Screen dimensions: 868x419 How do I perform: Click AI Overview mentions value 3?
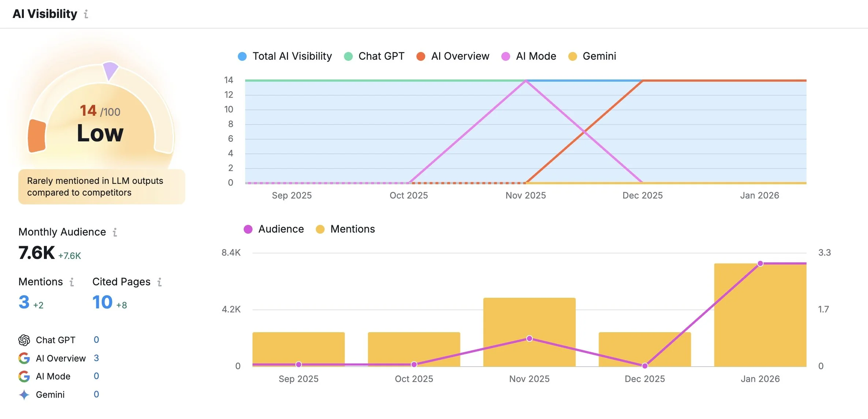point(96,358)
